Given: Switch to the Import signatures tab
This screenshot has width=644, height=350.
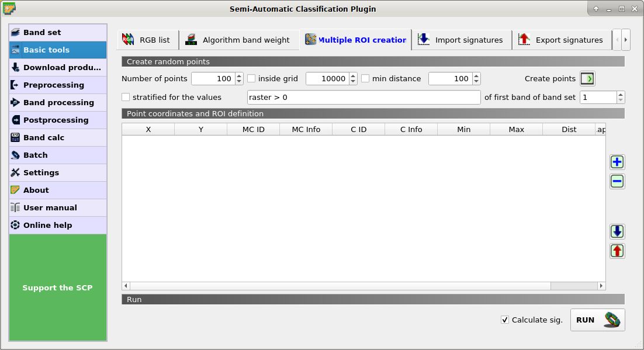Looking at the screenshot, I should (462, 39).
